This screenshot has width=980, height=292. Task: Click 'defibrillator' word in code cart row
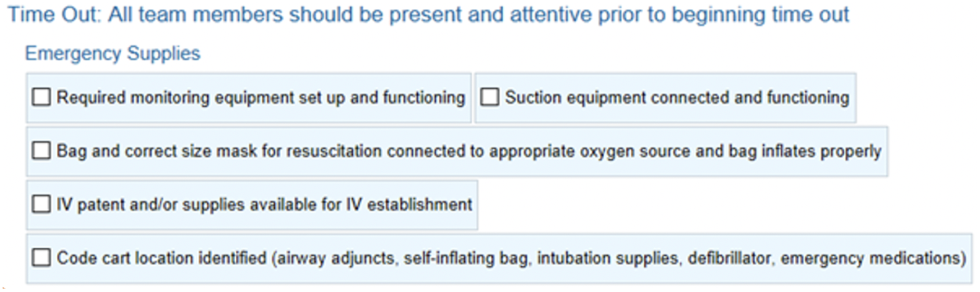click(x=731, y=258)
